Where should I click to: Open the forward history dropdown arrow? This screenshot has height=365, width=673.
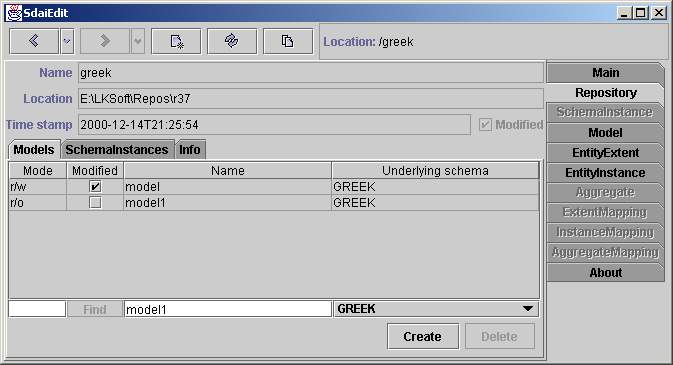(138, 41)
